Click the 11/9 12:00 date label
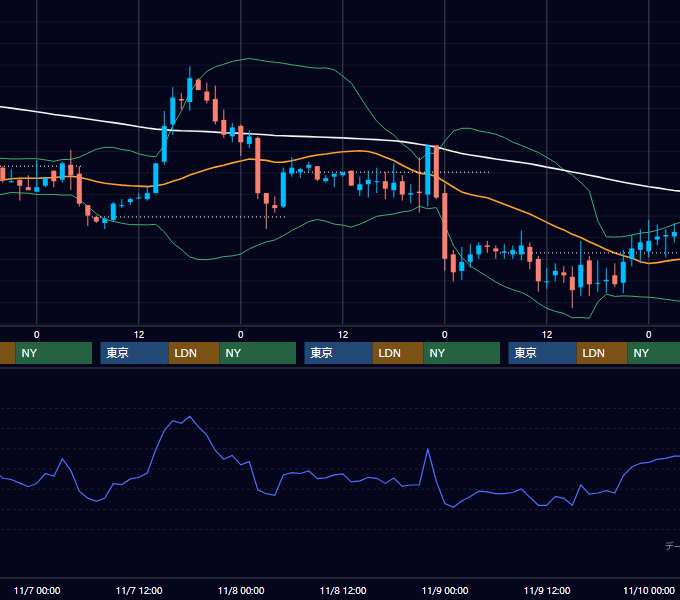The width and height of the screenshot is (680, 600). [x=547, y=590]
